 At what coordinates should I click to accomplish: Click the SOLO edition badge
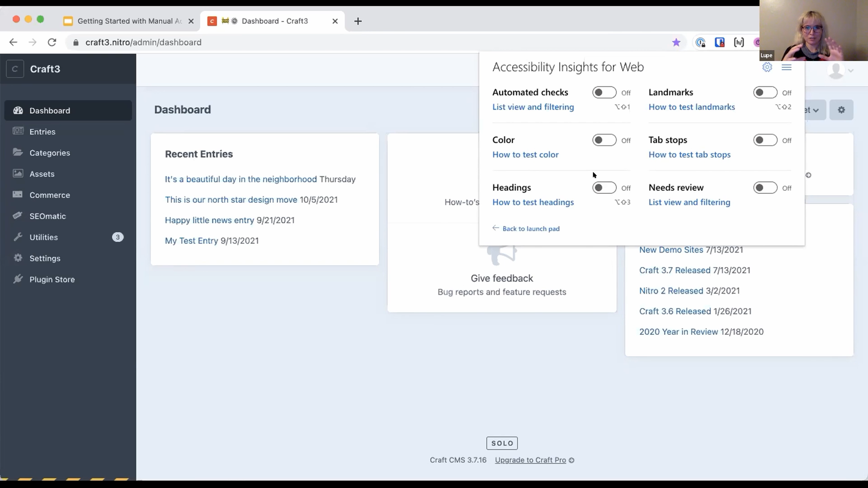502,443
